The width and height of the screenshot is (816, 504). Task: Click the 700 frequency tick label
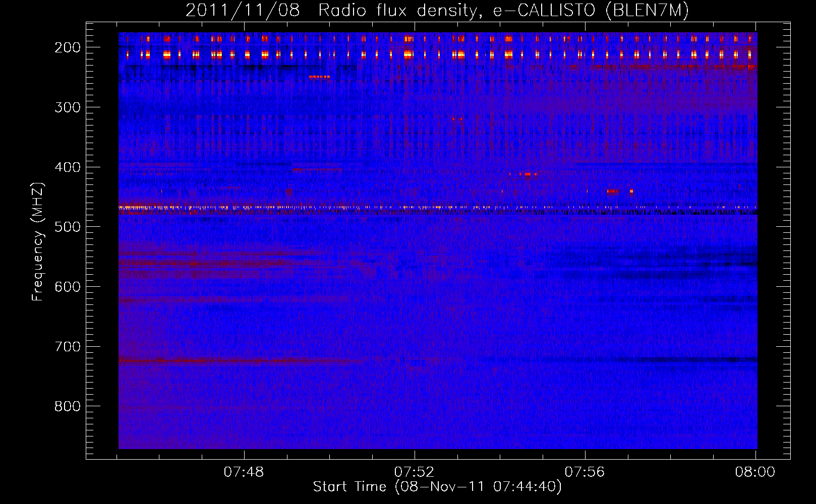click(x=68, y=347)
